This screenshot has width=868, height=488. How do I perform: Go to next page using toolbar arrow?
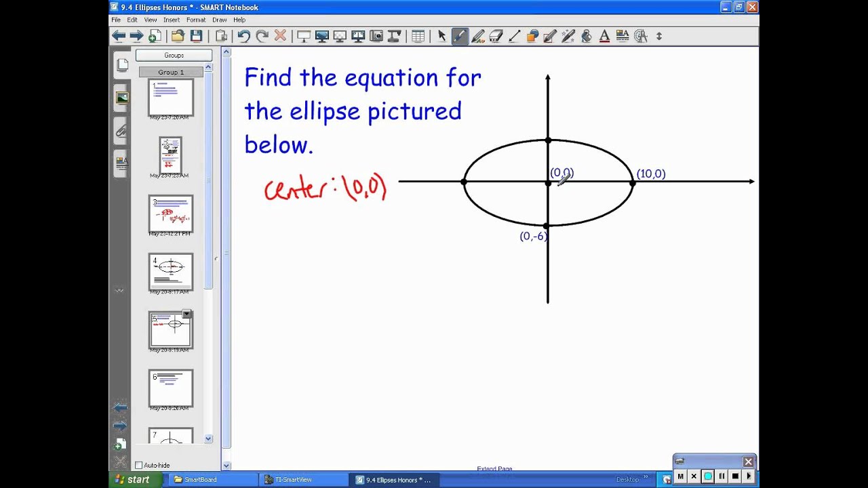coord(136,36)
